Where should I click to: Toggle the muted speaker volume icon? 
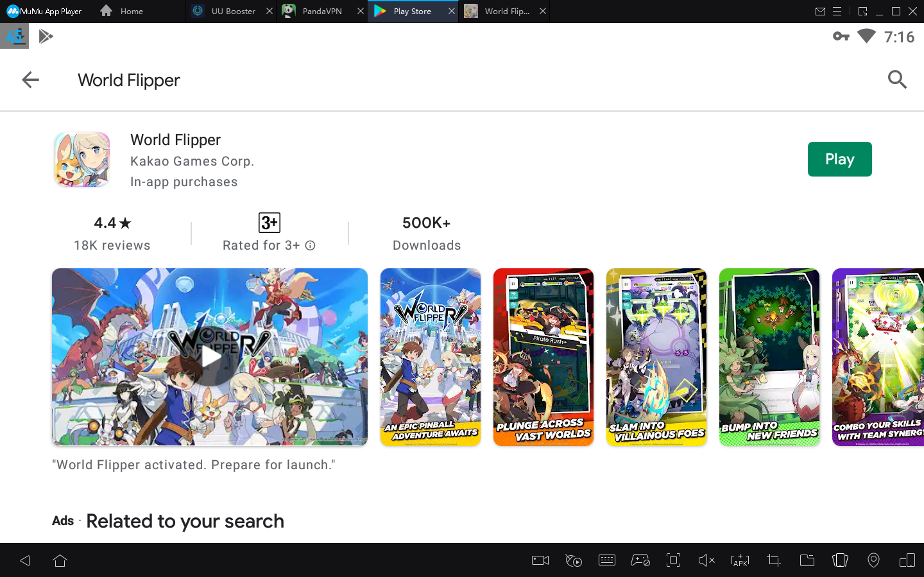706,560
